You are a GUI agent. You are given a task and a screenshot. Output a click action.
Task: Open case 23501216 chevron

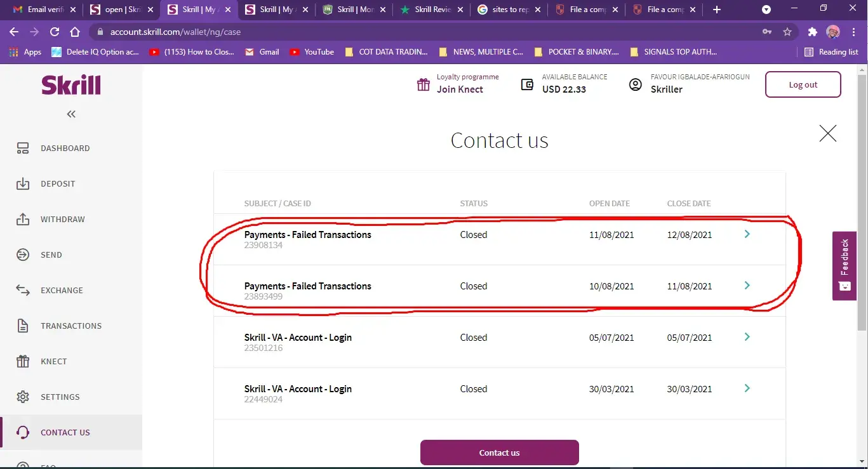click(747, 337)
